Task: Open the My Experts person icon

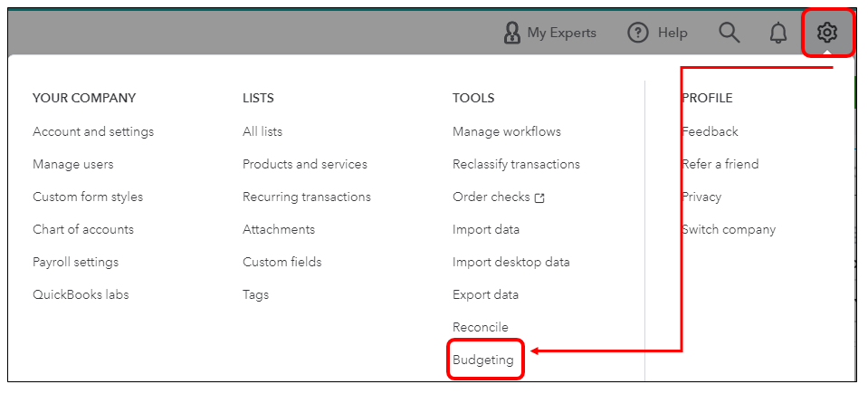Action: pyautogui.click(x=512, y=34)
